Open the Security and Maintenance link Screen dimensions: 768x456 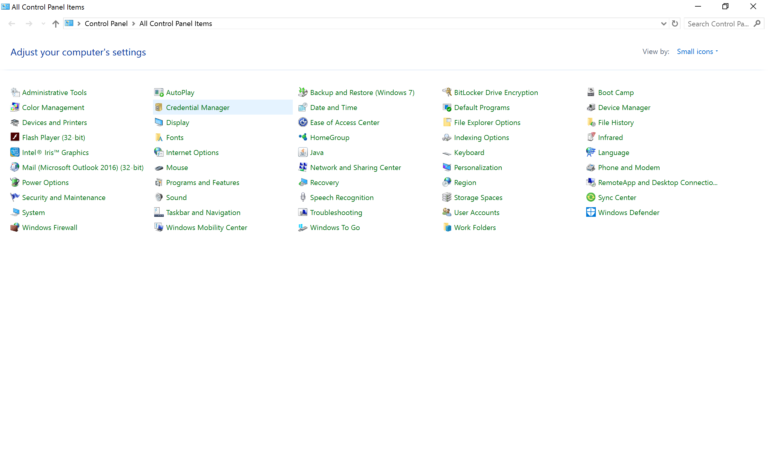(x=64, y=197)
